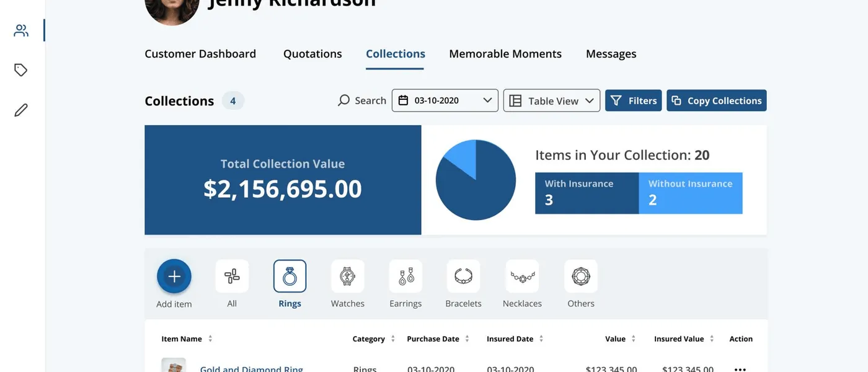Image resolution: width=868 pixels, height=372 pixels.
Task: Switch to Customer Dashboard tab
Action: pos(200,54)
